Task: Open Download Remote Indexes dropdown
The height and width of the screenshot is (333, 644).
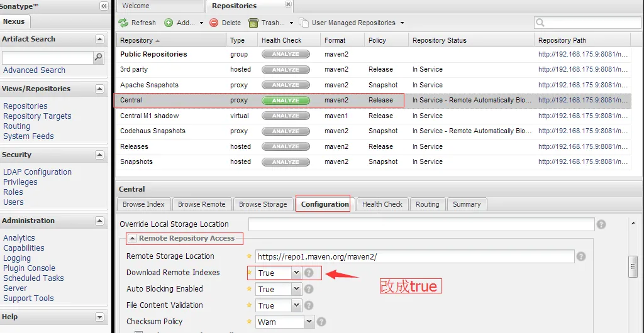Action: click(297, 273)
